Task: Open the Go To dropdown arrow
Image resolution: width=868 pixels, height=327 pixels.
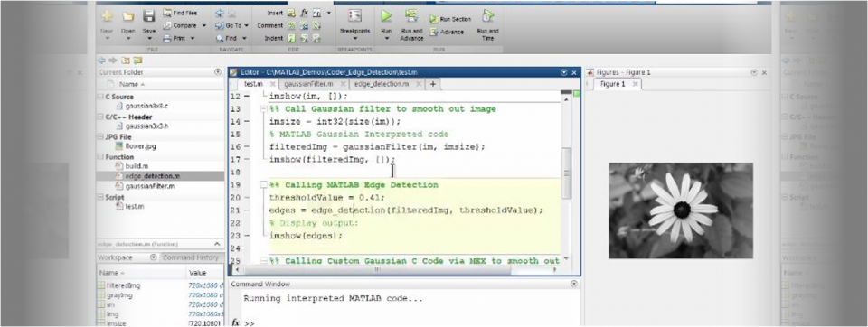Action: 245,25
